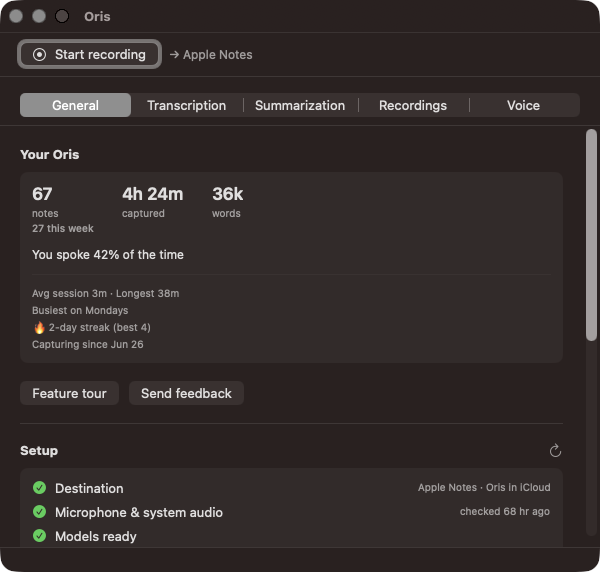The height and width of the screenshot is (572, 600).
Task: Click the Send feedback button
Action: 186,393
